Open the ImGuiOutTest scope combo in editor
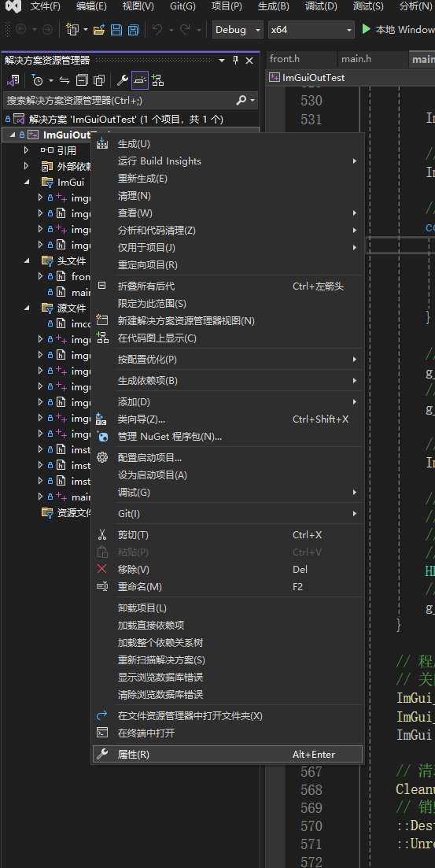The image size is (435, 868). tap(350, 77)
